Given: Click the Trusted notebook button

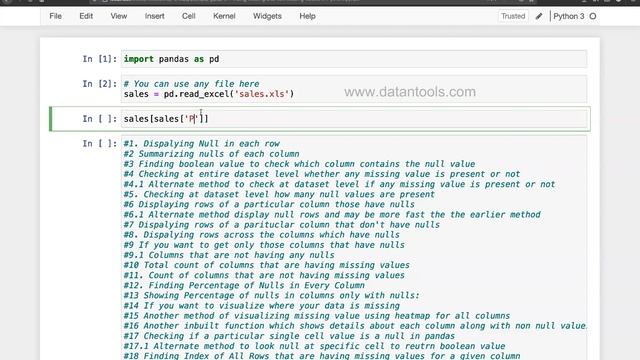Looking at the screenshot, I should click(513, 16).
